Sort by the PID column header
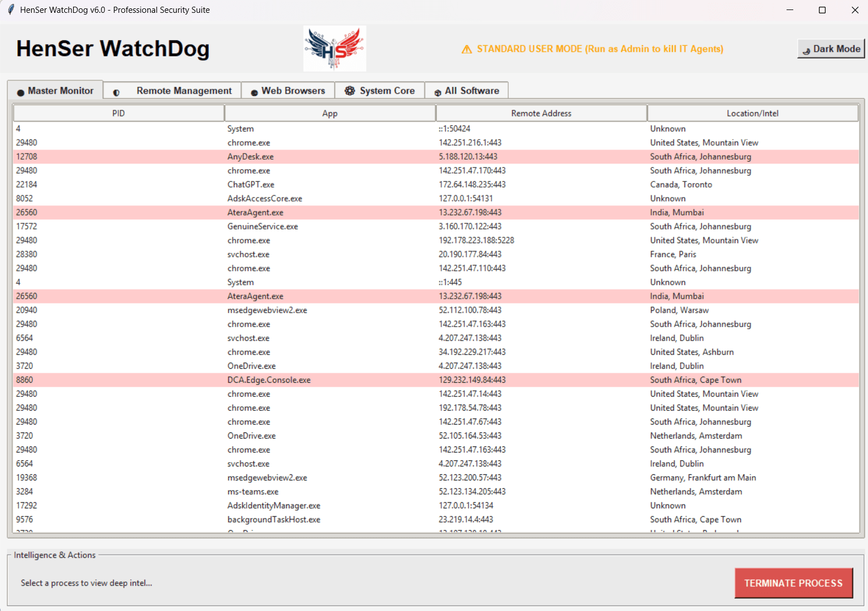Viewport: 868px width, 611px height. coord(118,113)
